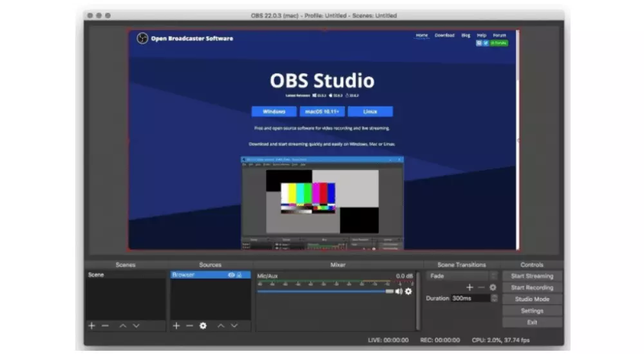
Task: Move the scene up in Scenes list
Action: tap(123, 326)
